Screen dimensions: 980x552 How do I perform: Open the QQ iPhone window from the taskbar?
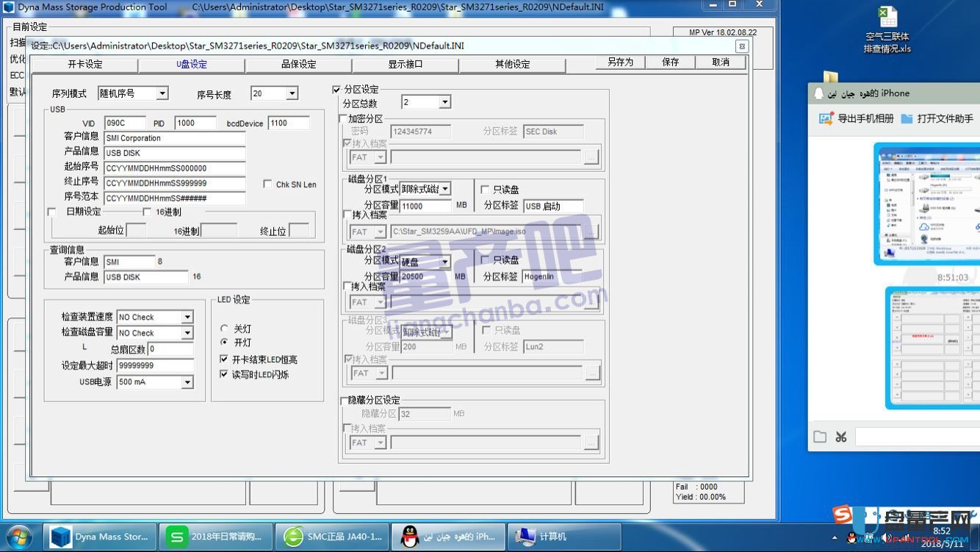[448, 537]
